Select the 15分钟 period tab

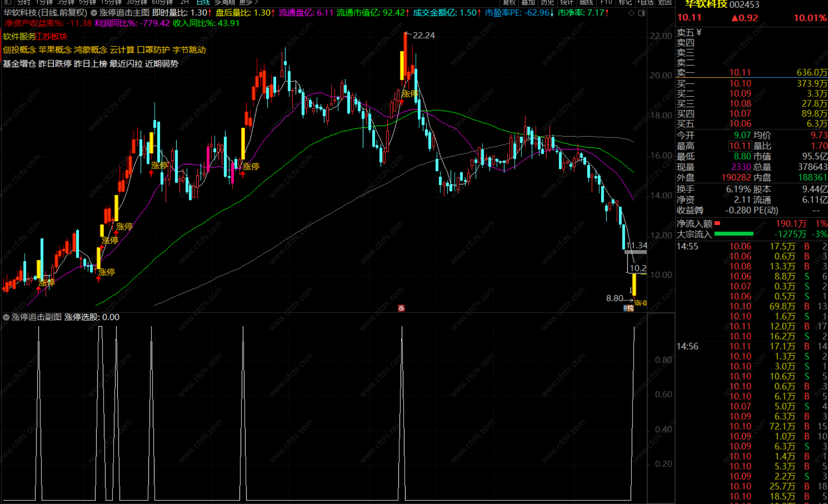click(x=111, y=2)
